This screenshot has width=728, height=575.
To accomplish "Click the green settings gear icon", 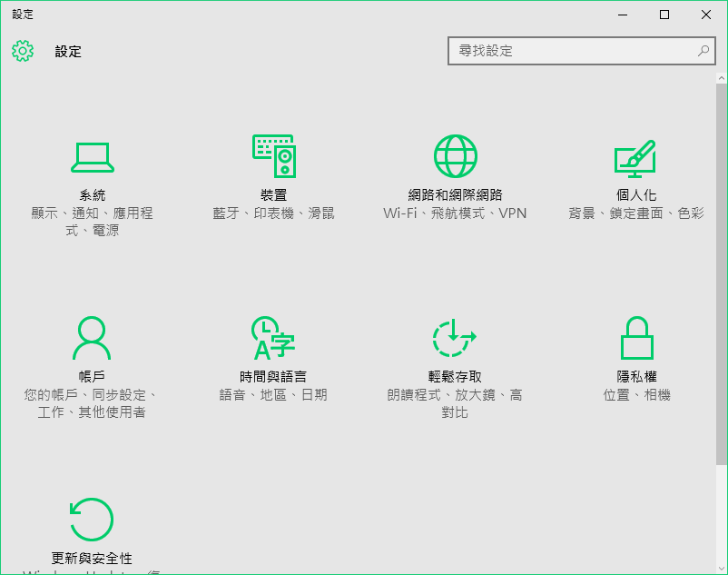I will 23,51.
